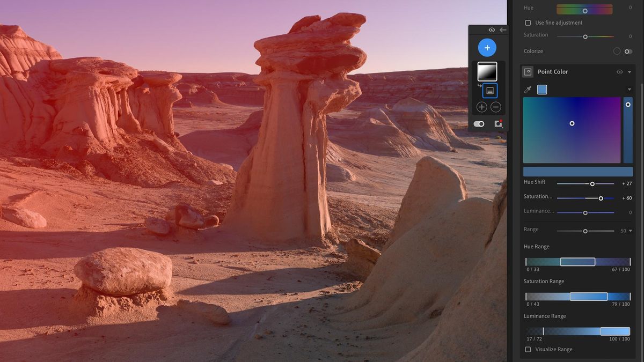
Task: Enable the Visualize Range checkbox
Action: 528,349
